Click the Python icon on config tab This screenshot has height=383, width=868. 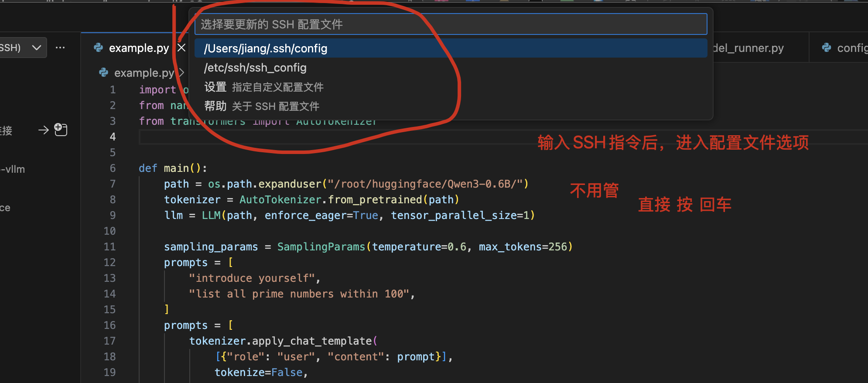coord(827,48)
